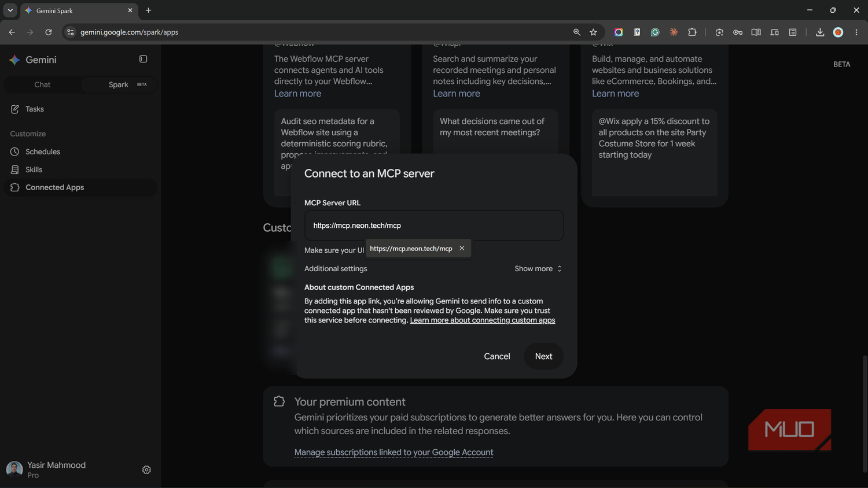Open the Chrome profile avatar in toolbar
The width and height of the screenshot is (868, 488).
pos(838,32)
